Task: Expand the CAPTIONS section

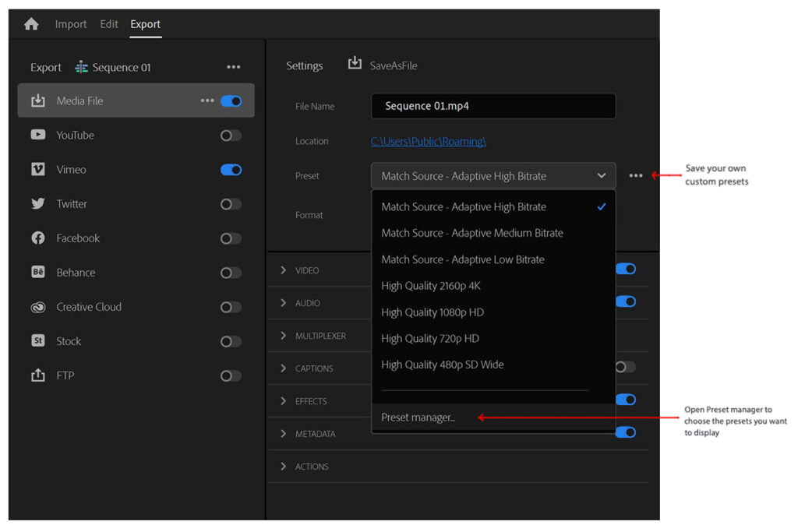Action: [x=284, y=368]
